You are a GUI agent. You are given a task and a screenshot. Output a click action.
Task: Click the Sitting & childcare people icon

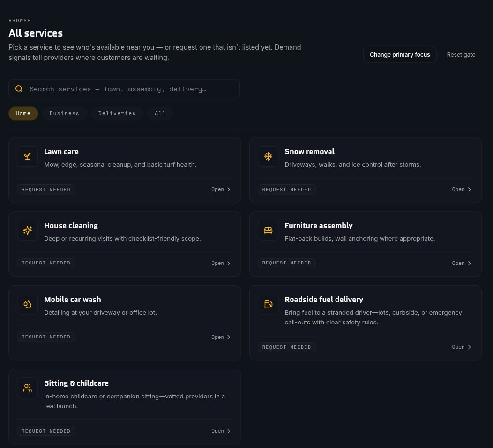point(27,388)
